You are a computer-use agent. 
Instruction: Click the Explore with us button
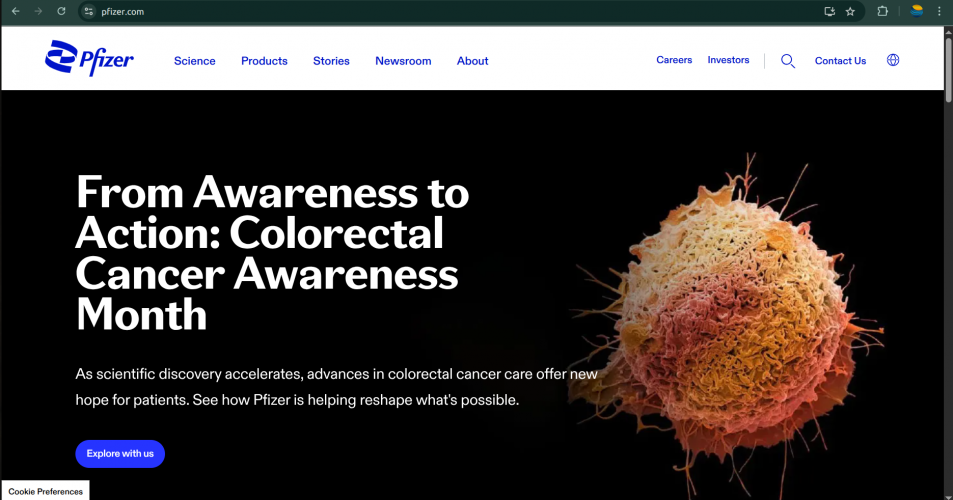(x=120, y=454)
